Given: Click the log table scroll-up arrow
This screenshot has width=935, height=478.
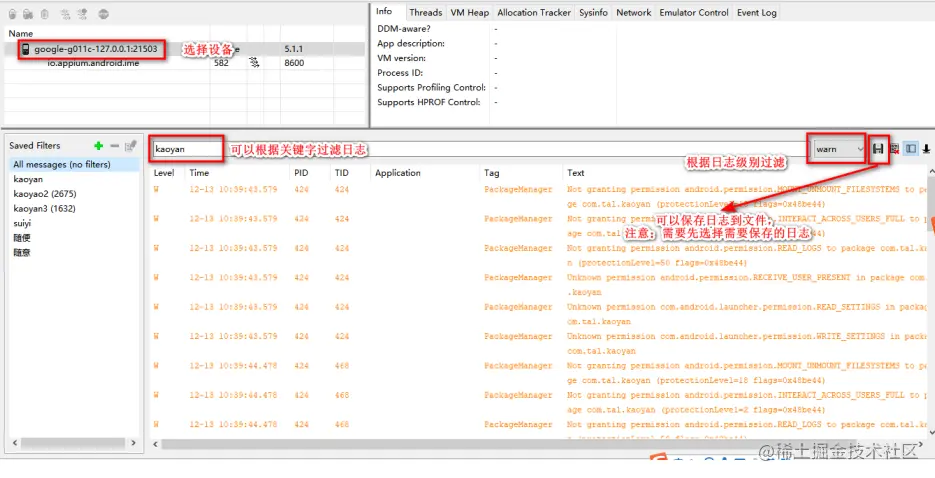Looking at the screenshot, I should click(931, 173).
